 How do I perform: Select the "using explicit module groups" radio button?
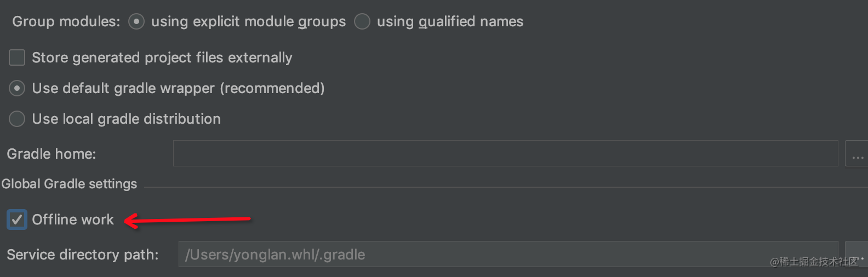coord(136,21)
